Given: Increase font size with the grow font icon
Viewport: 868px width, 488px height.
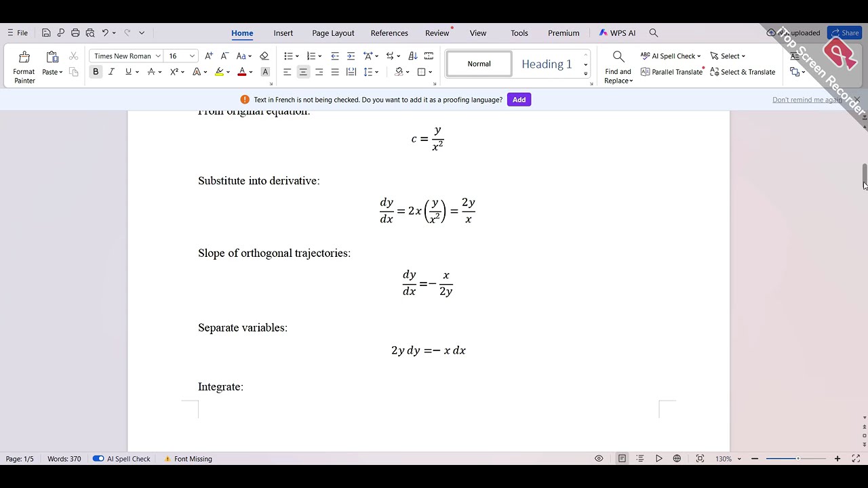Looking at the screenshot, I should [x=209, y=56].
